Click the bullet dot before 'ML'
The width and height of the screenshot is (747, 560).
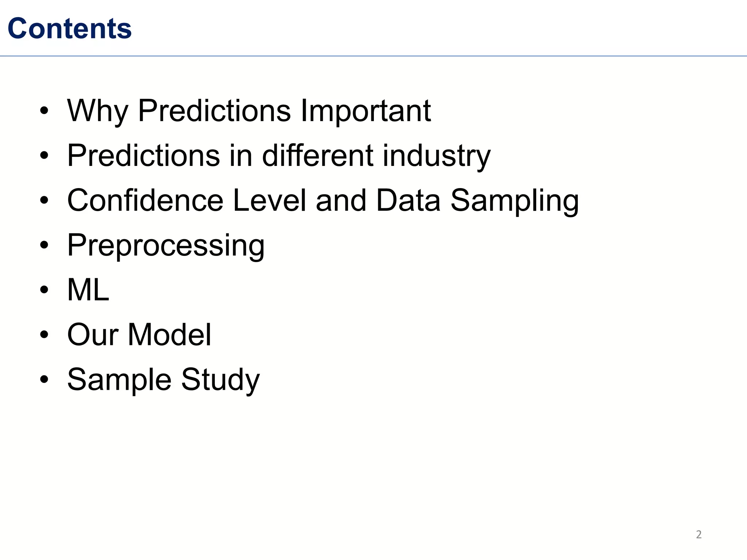(44, 290)
